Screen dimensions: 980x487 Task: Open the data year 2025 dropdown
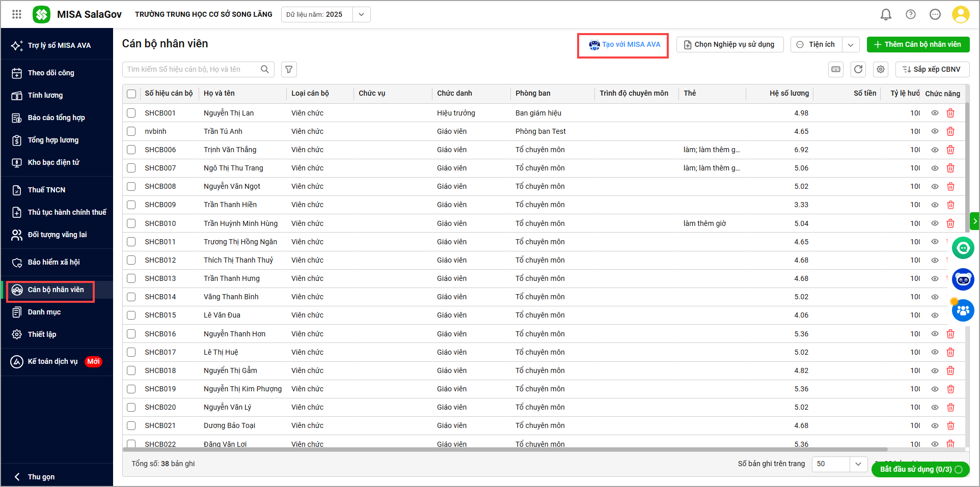(x=361, y=14)
